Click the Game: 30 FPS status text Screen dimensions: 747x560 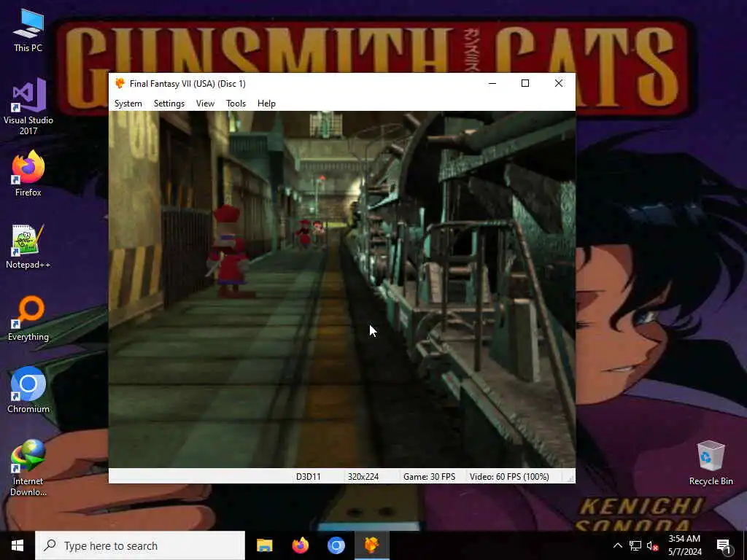coord(429,477)
